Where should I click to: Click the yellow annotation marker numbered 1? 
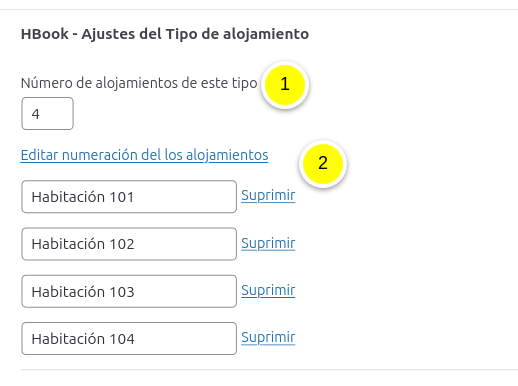[x=285, y=85]
